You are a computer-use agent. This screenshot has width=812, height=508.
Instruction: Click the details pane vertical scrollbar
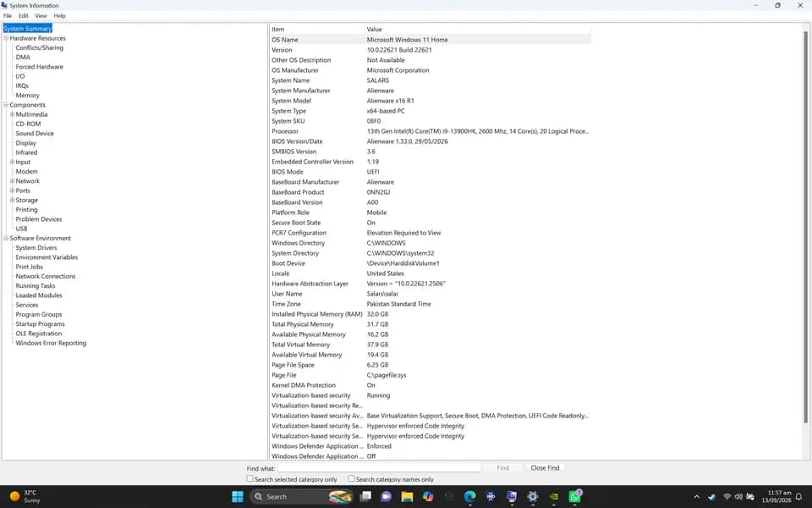pyautogui.click(x=805, y=227)
